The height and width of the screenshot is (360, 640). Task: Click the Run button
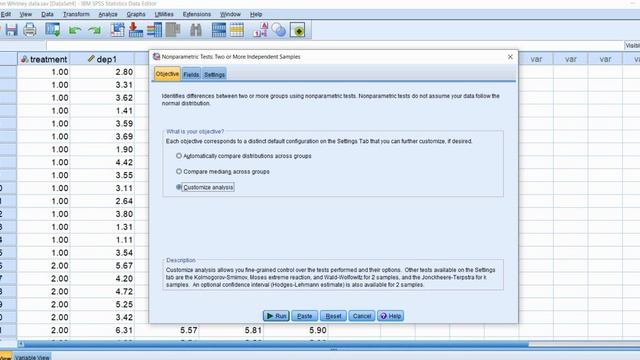[276, 316]
